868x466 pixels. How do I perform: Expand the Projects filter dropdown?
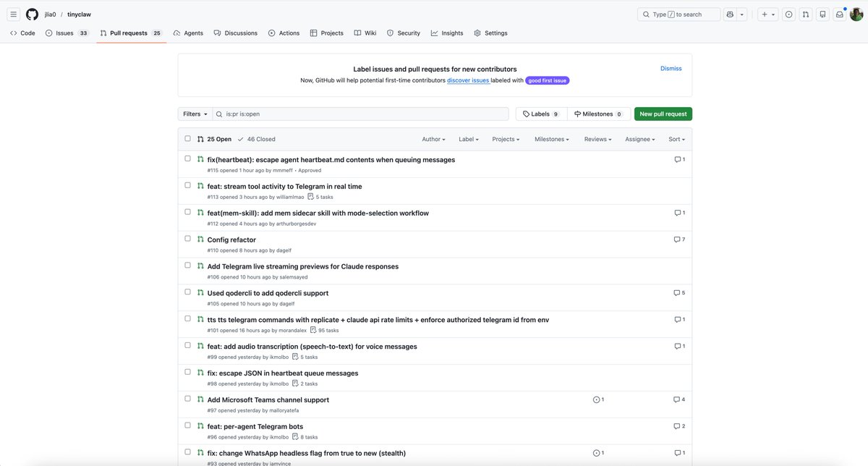[506, 139]
